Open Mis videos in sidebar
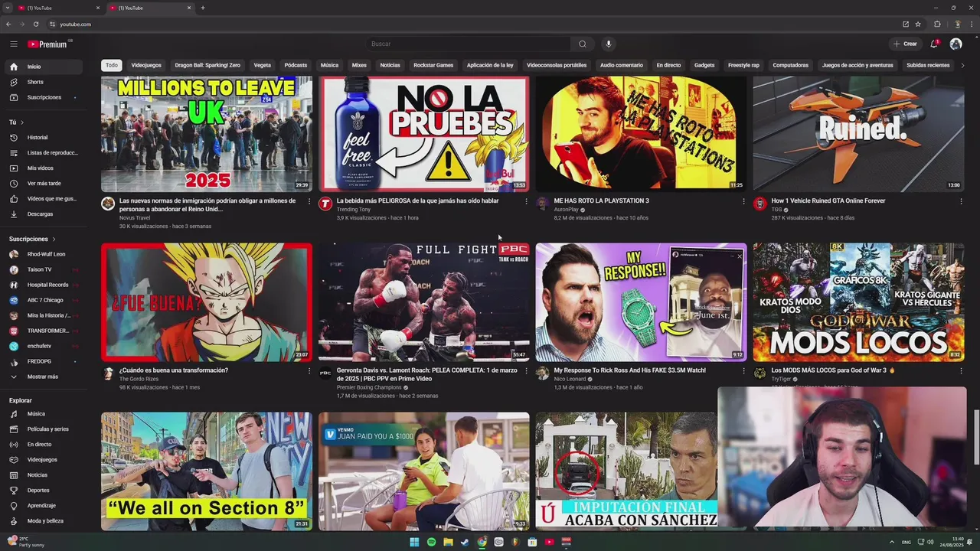The image size is (980, 551). pyautogui.click(x=44, y=168)
